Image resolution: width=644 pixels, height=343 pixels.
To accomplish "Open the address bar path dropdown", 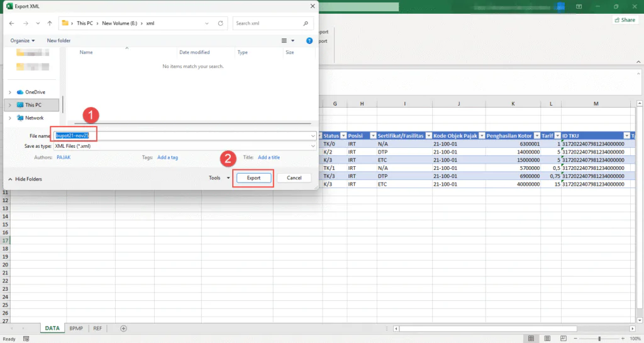I will point(206,23).
